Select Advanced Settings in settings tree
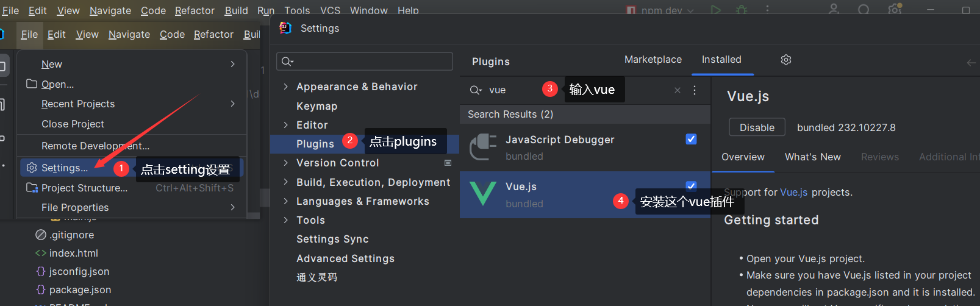Image resolution: width=980 pixels, height=306 pixels. (345, 258)
